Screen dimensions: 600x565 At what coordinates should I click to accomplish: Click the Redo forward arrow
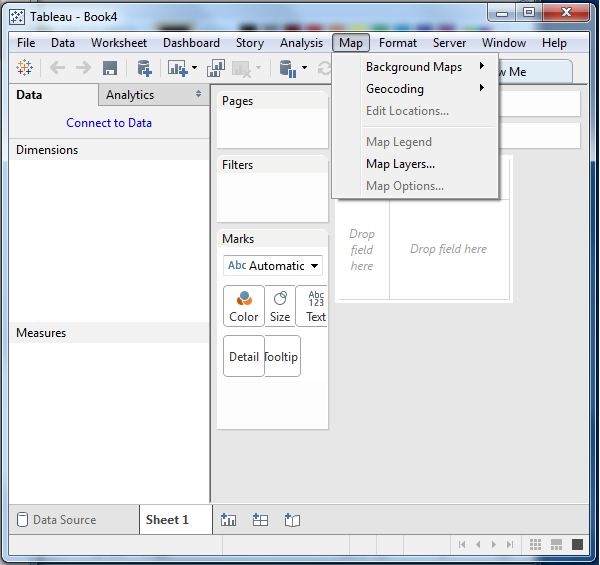pos(83,68)
